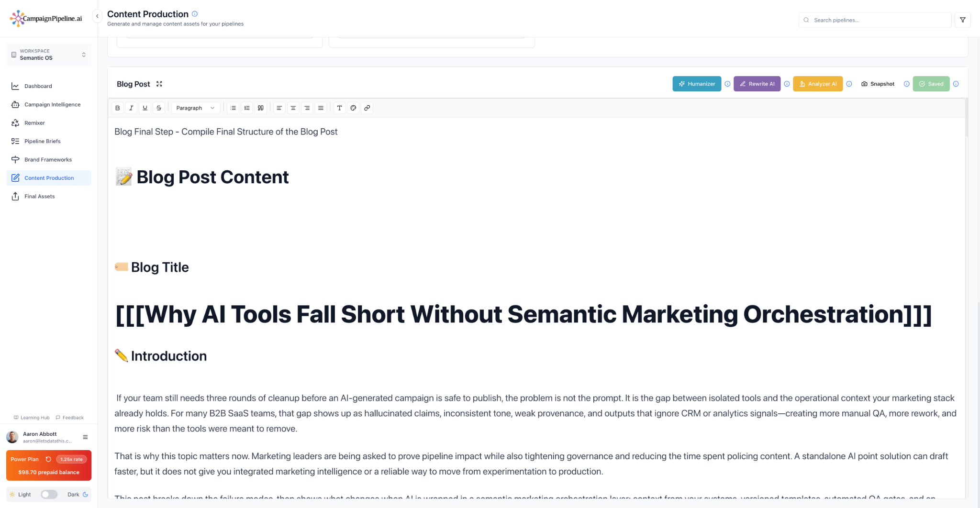This screenshot has height=508, width=980.
Task: Align text right
Action: pyautogui.click(x=307, y=108)
